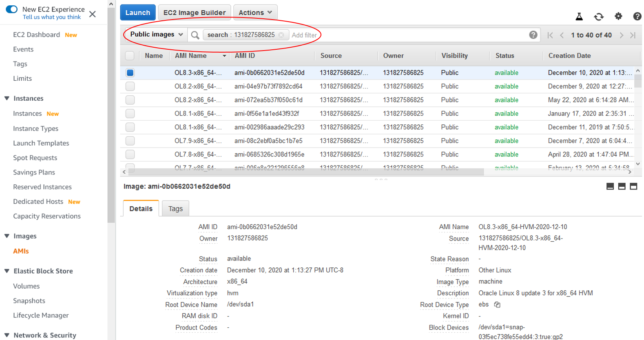Sort by Creation Date column header
This screenshot has width=644, height=340.
(569, 56)
